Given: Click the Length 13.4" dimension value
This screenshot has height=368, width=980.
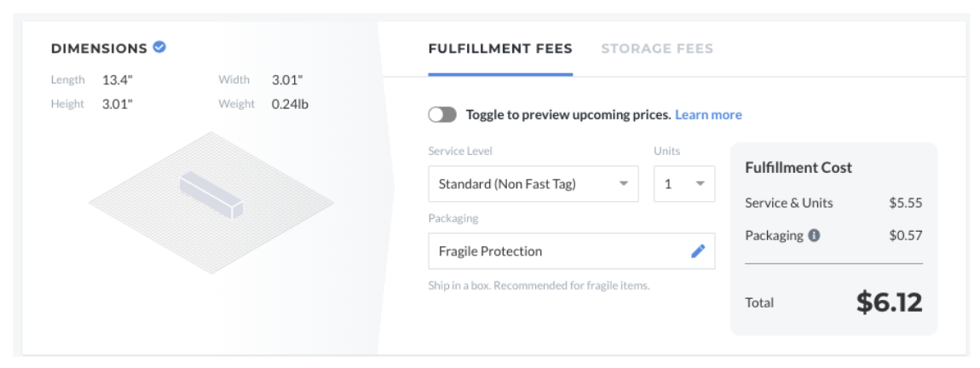Looking at the screenshot, I should (x=117, y=80).
